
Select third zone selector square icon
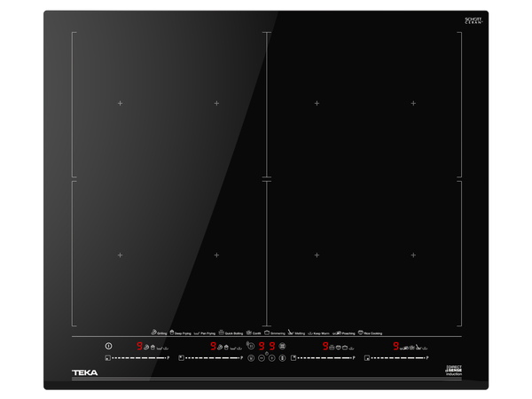coord(293,358)
